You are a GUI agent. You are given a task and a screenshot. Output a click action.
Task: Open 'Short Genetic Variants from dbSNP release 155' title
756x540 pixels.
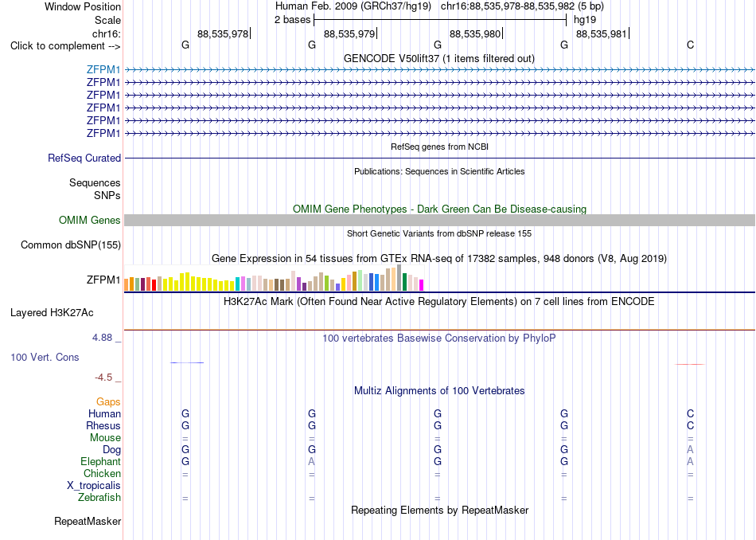[439, 233]
